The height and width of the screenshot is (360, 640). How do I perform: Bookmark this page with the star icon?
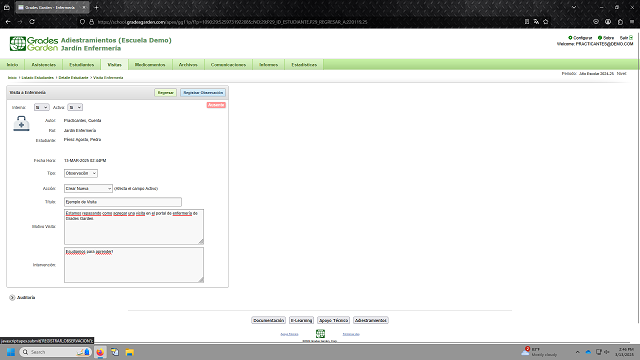click(x=546, y=22)
